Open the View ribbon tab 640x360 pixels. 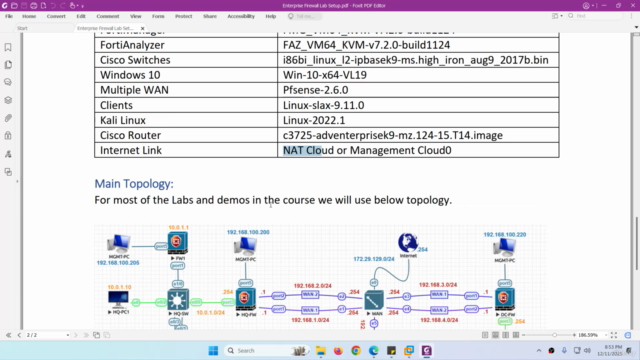click(x=136, y=16)
